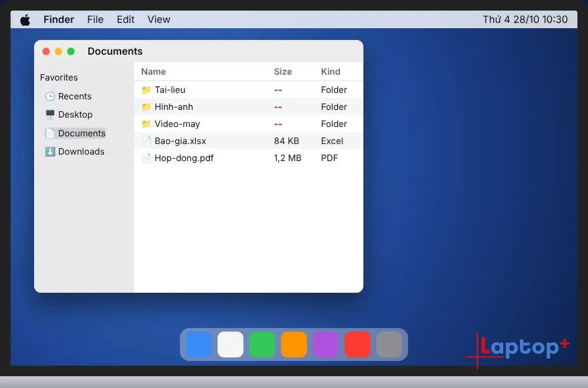Sort by the Kind column header
The height and width of the screenshot is (388, 588).
[x=330, y=72]
